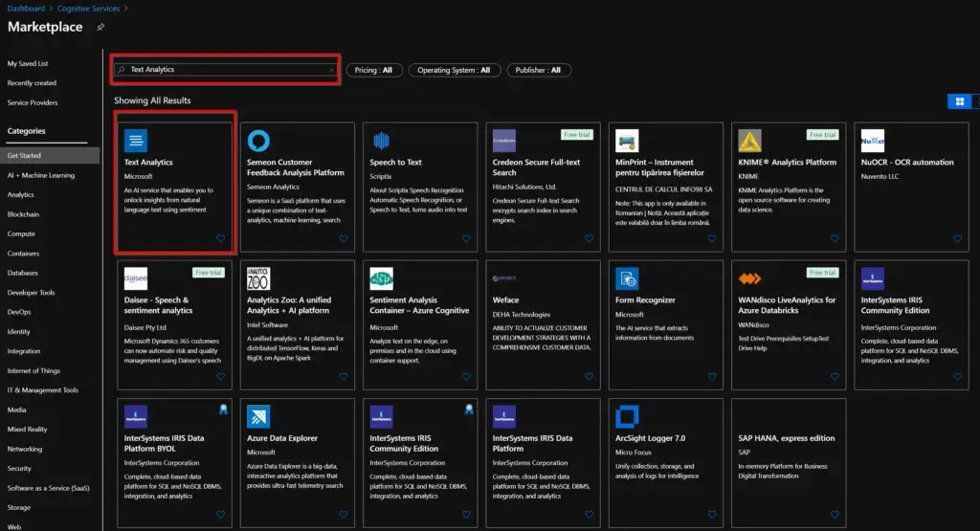The width and height of the screenshot is (980, 531).
Task: Open the Internet of Things category
Action: 33,370
